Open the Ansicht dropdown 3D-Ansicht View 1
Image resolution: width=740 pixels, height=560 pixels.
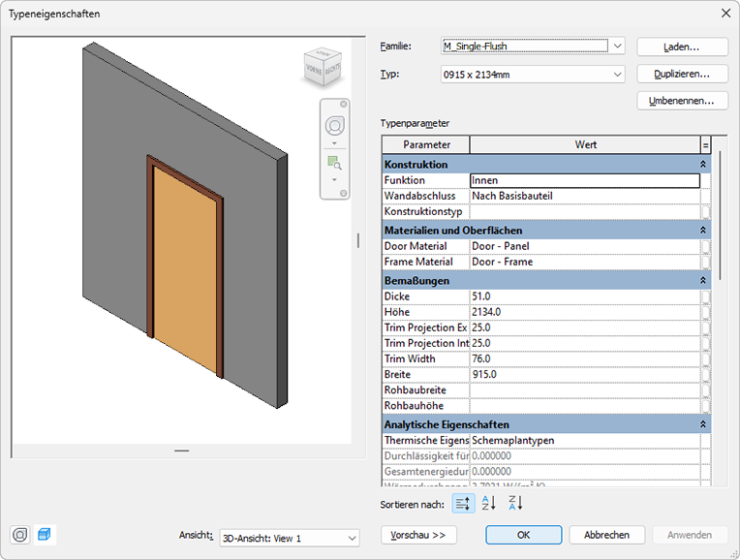tap(290, 539)
